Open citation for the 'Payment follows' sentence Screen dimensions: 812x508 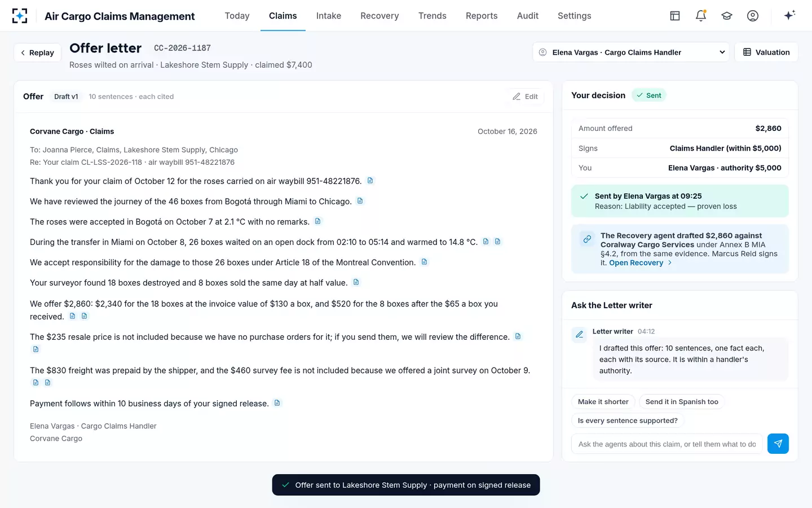(277, 403)
